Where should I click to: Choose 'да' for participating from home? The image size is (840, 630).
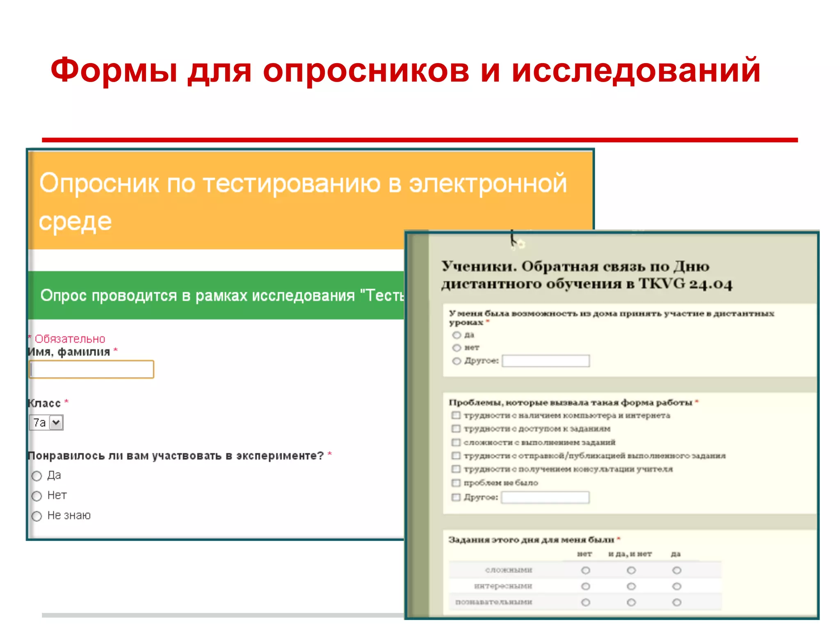click(457, 335)
